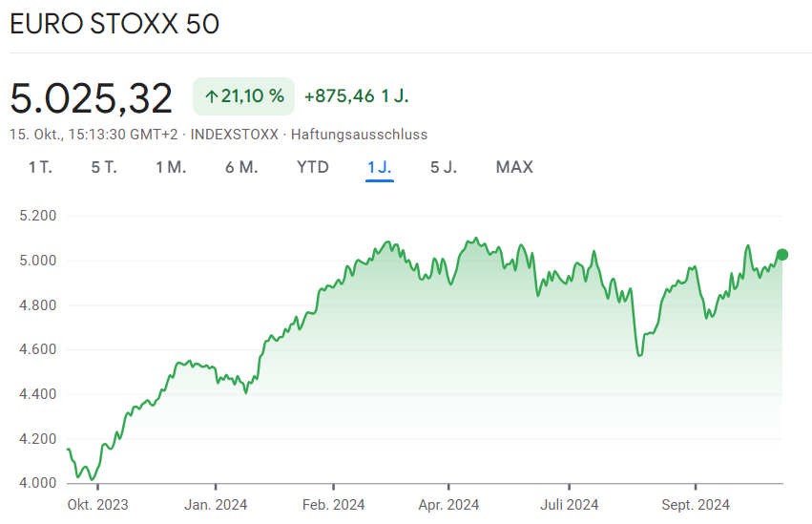Screen dimensions: 812x524
Task: Show the MAX time range
Action: coord(514,167)
